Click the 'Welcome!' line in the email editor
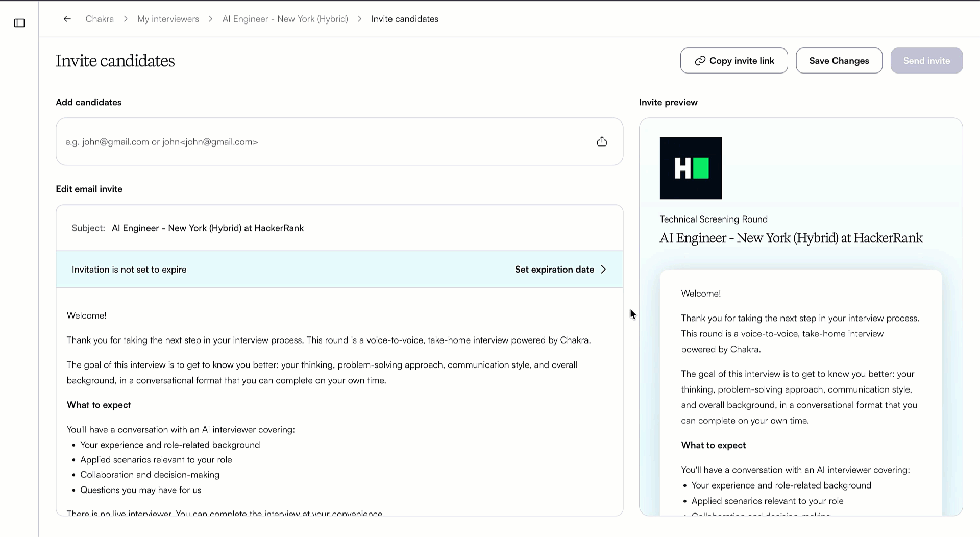The height and width of the screenshot is (537, 980). [87, 315]
